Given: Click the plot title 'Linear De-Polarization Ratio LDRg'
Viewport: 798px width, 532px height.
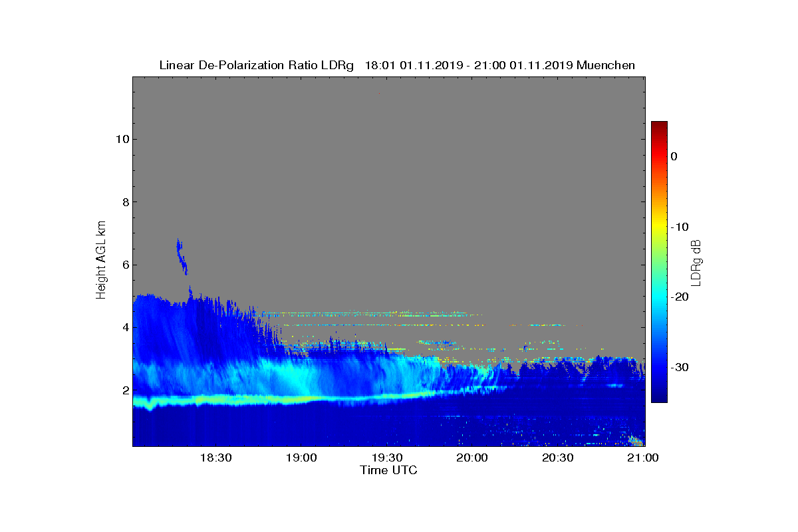Looking at the screenshot, I should (x=257, y=65).
